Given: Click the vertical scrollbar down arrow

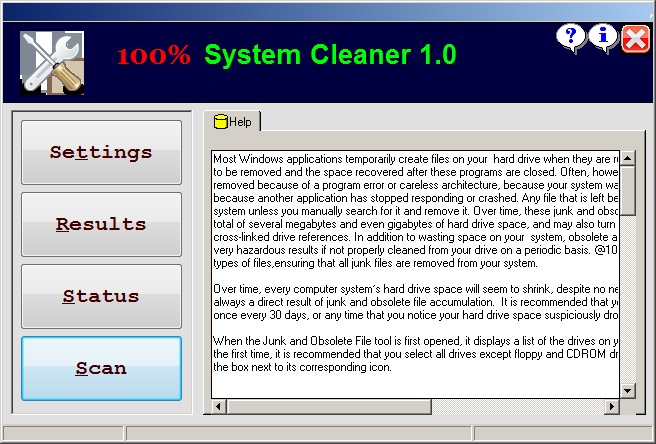Looking at the screenshot, I should pos(628,391).
